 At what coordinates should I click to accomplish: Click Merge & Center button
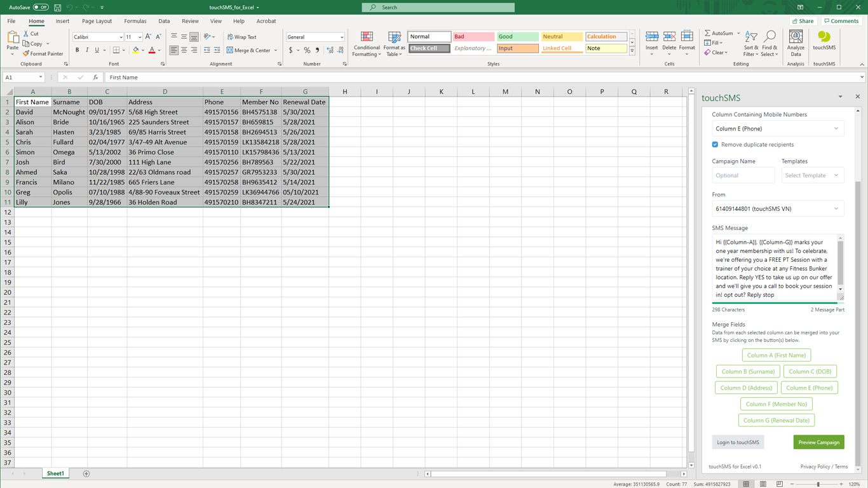(248, 50)
